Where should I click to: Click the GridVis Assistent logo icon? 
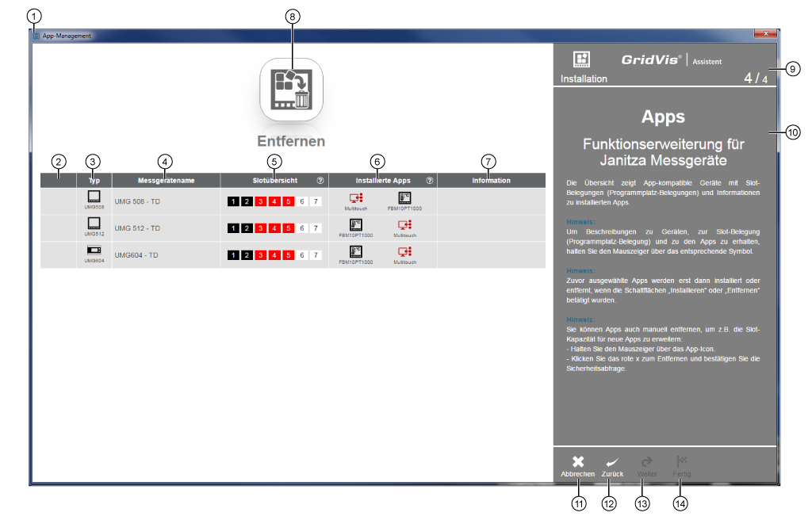tap(582, 59)
